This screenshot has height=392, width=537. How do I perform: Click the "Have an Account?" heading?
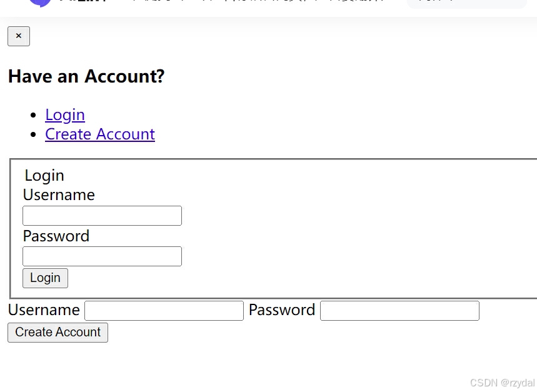[86, 77]
